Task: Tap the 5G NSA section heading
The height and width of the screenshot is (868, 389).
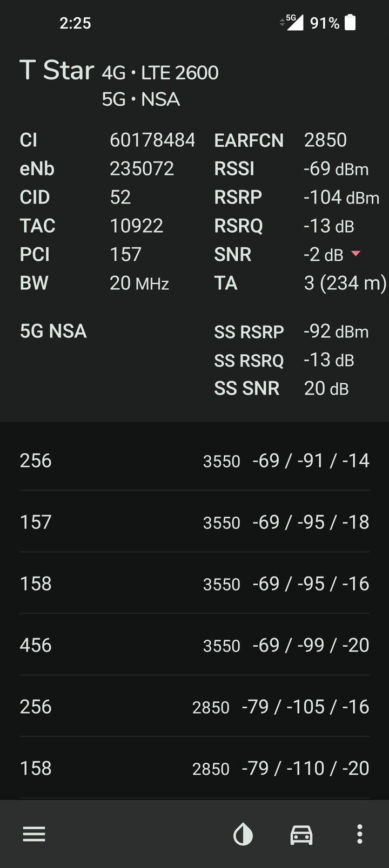Action: coord(53,331)
